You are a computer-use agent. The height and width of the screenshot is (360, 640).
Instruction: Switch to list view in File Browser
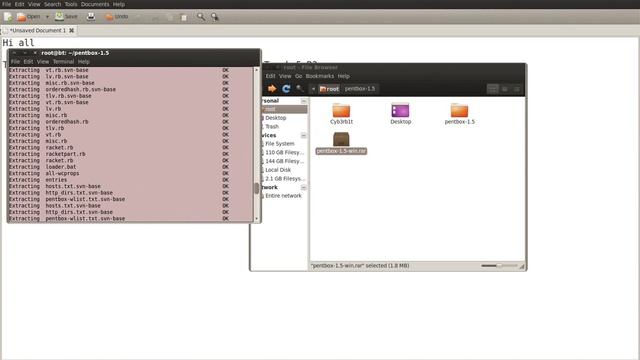(x=505, y=89)
